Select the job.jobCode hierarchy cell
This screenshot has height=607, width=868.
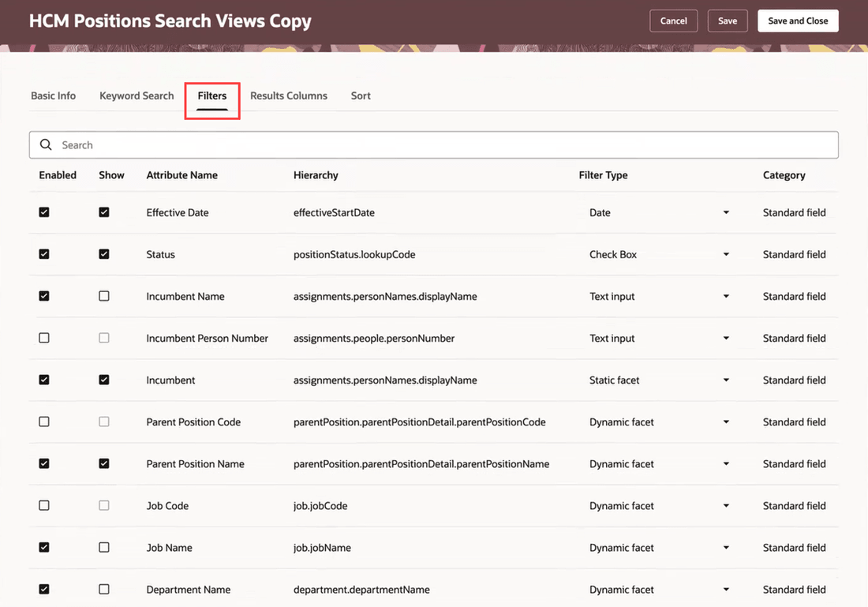tap(320, 506)
